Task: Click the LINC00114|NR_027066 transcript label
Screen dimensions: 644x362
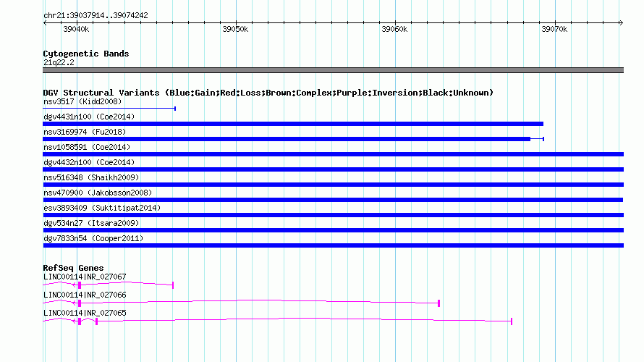Action: coord(85,295)
